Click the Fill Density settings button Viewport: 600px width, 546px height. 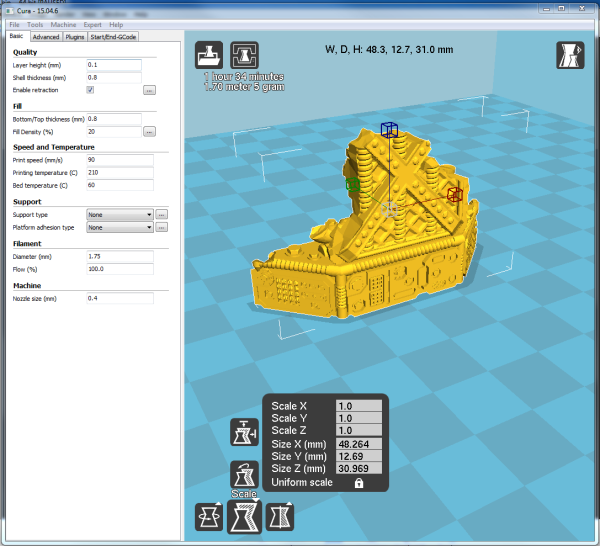point(149,131)
